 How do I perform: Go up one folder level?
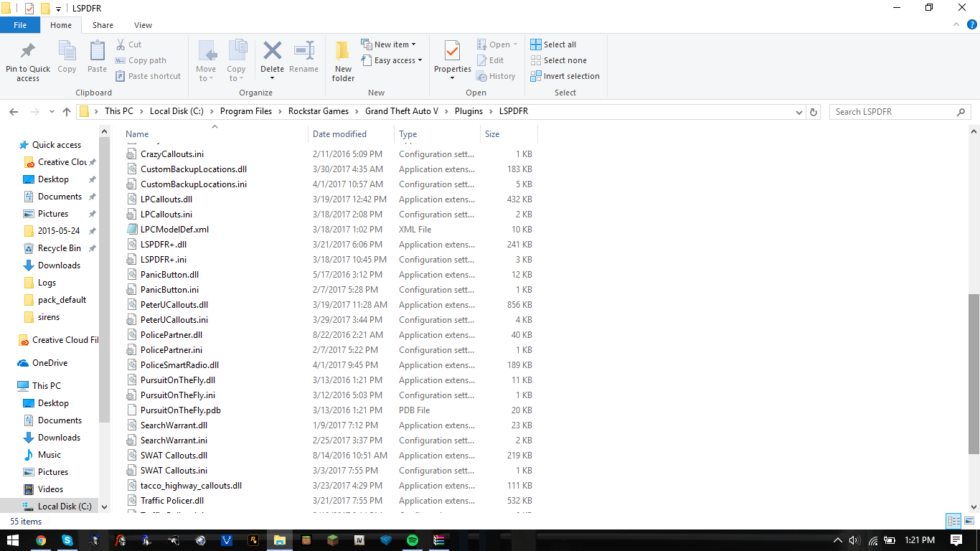point(67,112)
